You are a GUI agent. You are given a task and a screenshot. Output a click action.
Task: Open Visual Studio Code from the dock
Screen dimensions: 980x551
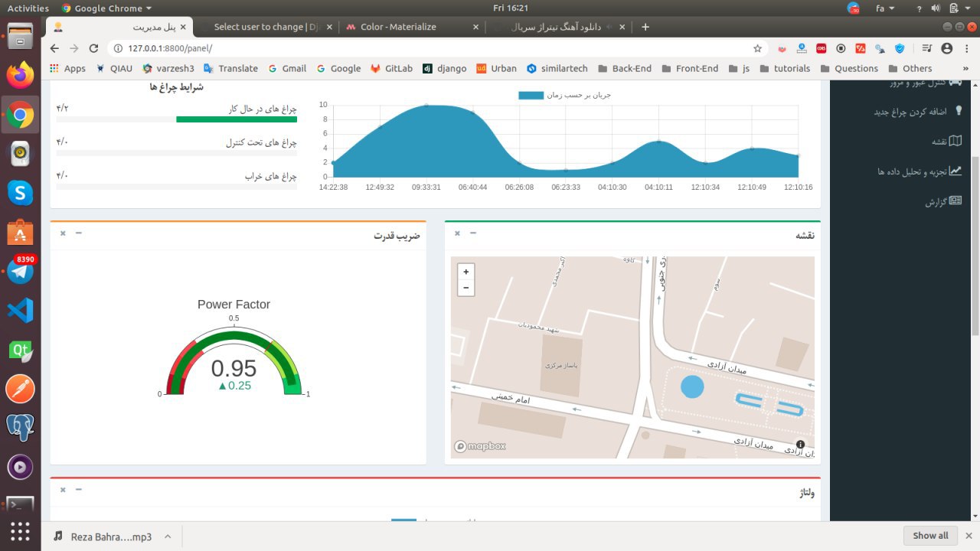click(20, 310)
